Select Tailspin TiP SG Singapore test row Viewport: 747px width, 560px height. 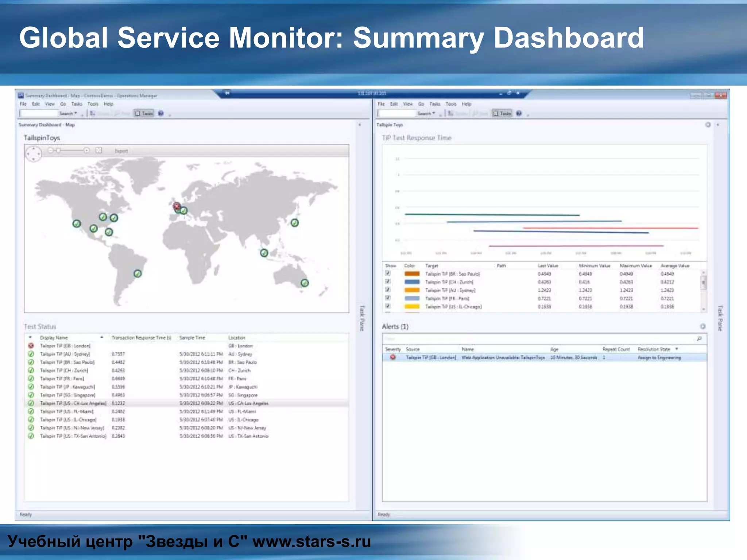tap(186, 395)
